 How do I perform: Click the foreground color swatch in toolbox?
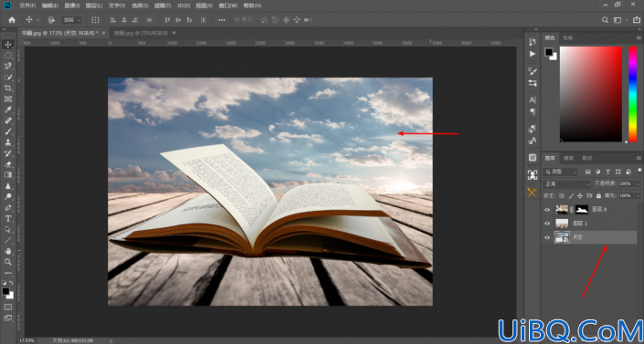pos(5,291)
